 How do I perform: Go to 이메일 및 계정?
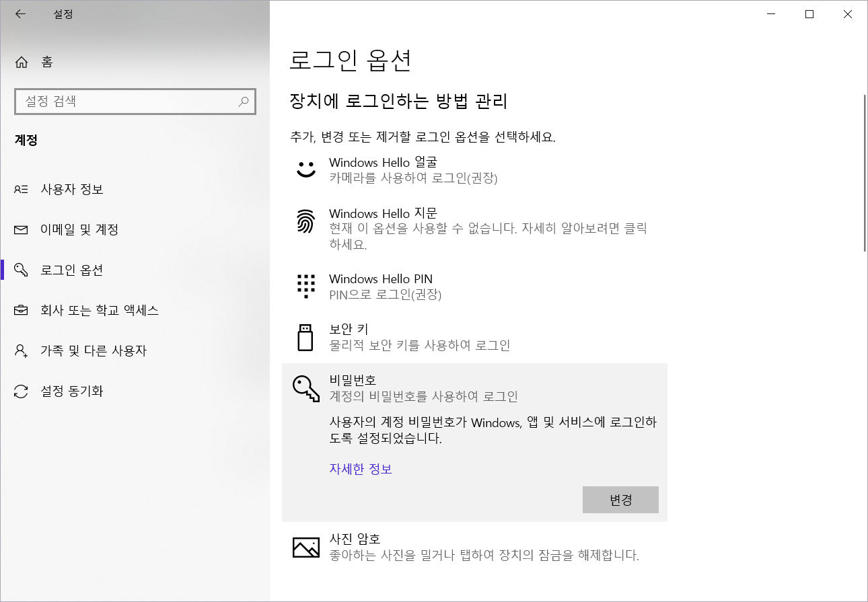[135, 229]
